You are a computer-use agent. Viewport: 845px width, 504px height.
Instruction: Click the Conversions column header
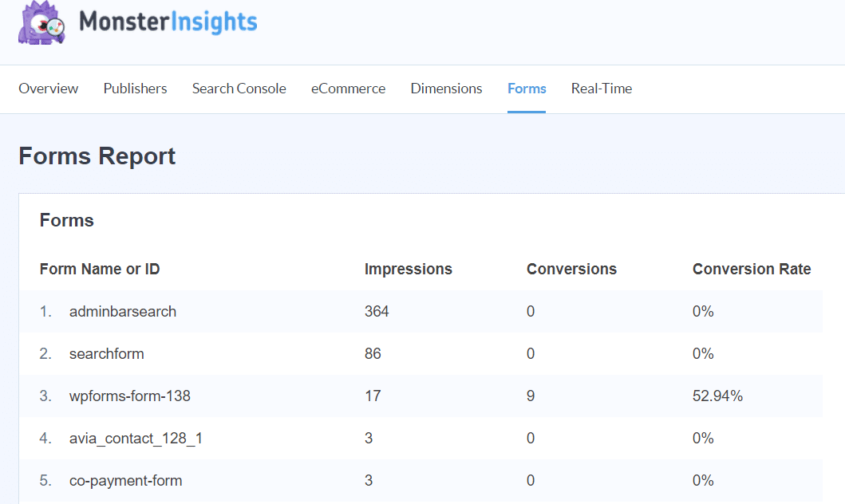[571, 270]
